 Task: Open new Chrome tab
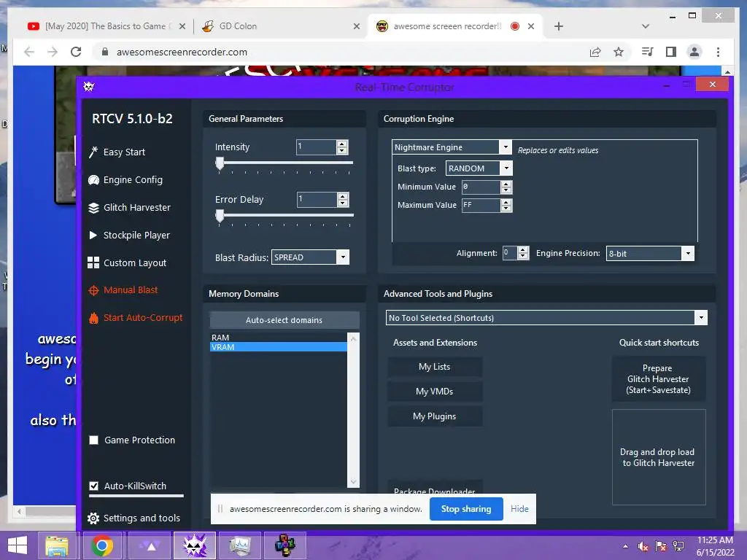559,26
